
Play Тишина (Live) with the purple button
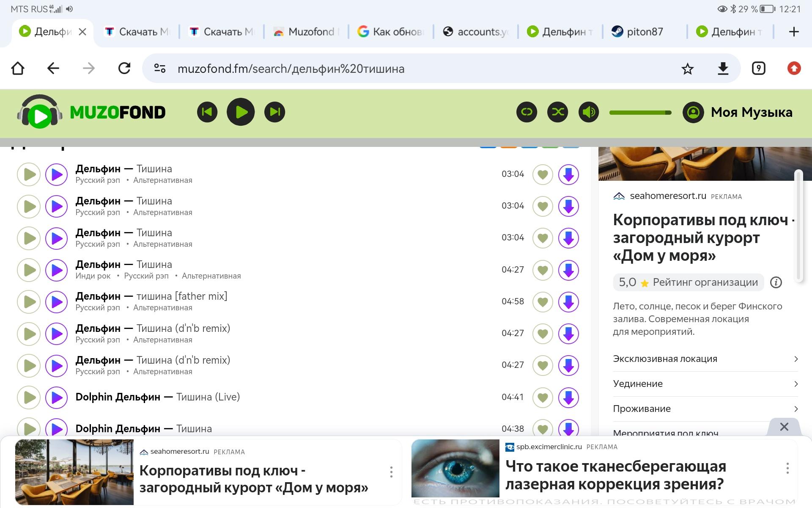(57, 398)
